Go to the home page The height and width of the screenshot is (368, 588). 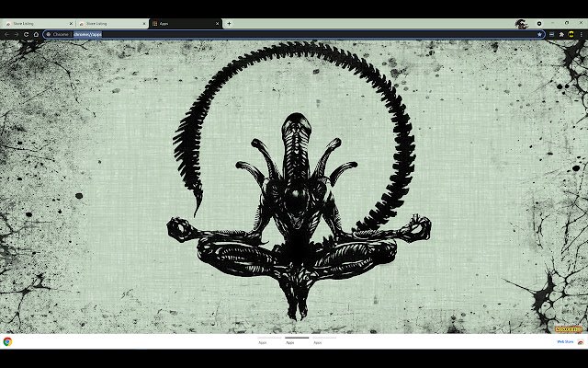(36, 34)
